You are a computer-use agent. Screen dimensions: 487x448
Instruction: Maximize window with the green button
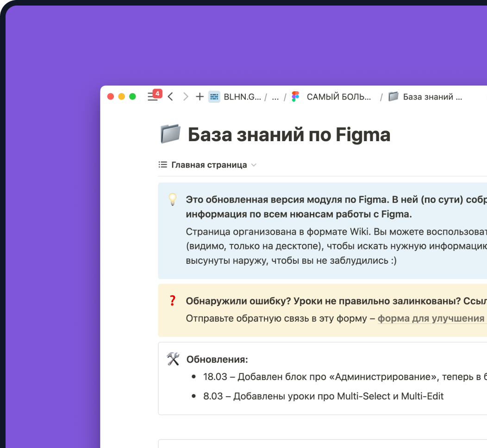(132, 97)
